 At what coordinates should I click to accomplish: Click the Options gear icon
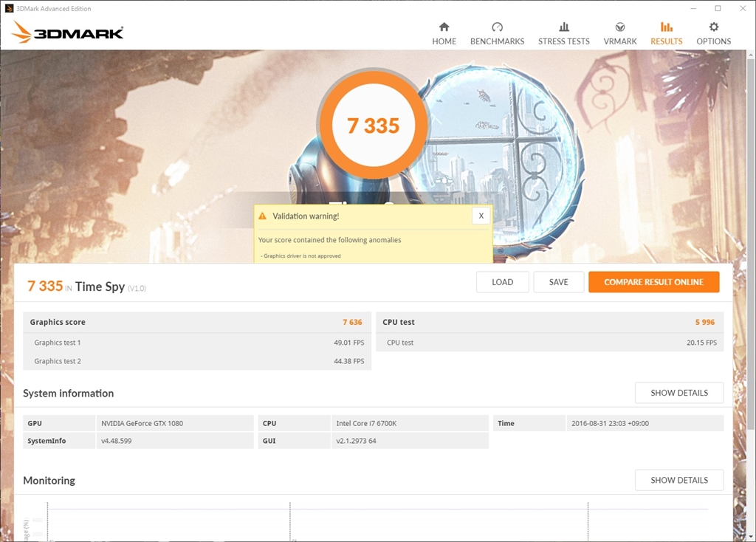pos(714,27)
